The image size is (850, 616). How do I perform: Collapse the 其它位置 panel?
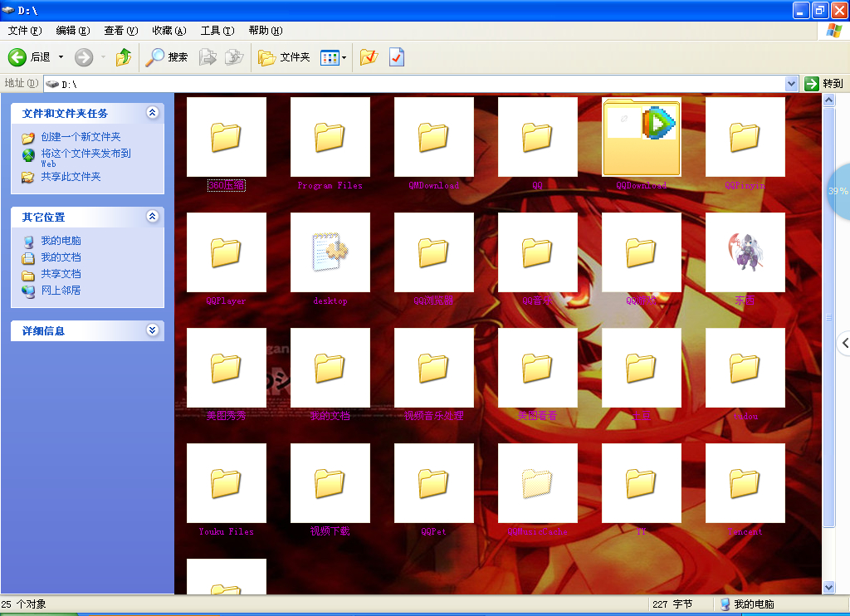click(153, 217)
